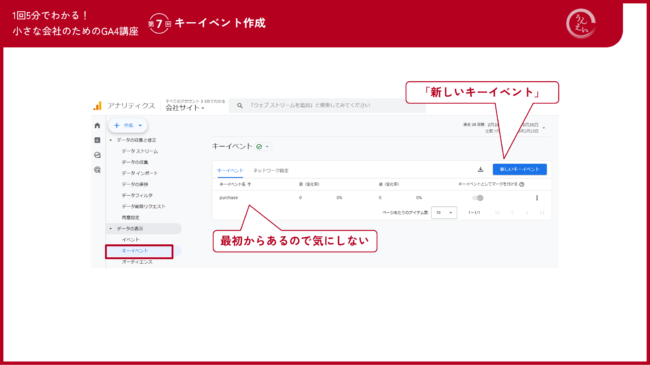Go to the Home icon in left rail

97,125
